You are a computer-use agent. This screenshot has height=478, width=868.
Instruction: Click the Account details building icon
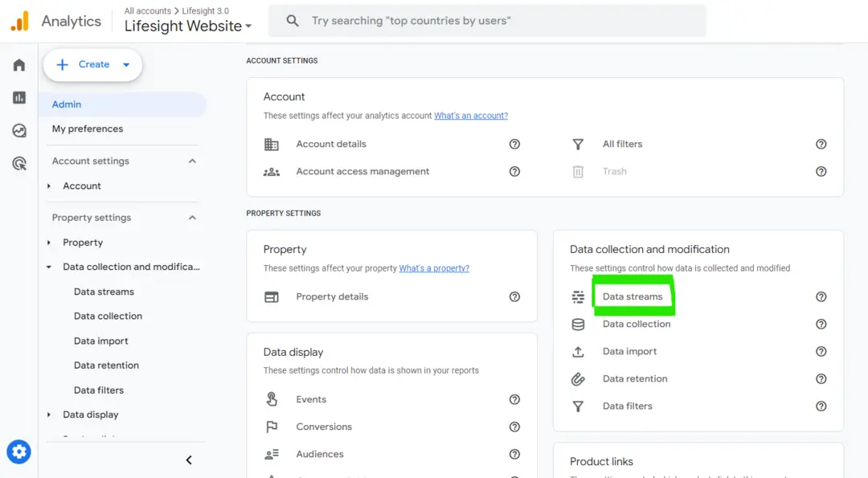click(272, 145)
